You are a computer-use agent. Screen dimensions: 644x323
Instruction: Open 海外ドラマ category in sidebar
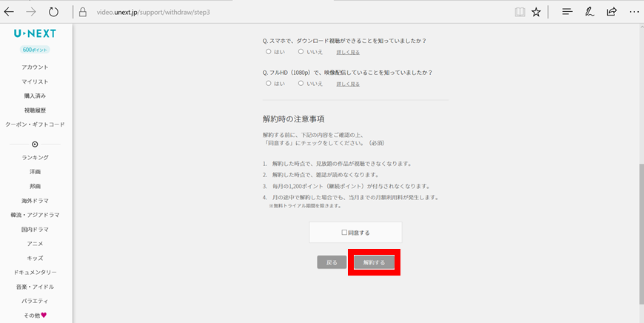(x=35, y=201)
